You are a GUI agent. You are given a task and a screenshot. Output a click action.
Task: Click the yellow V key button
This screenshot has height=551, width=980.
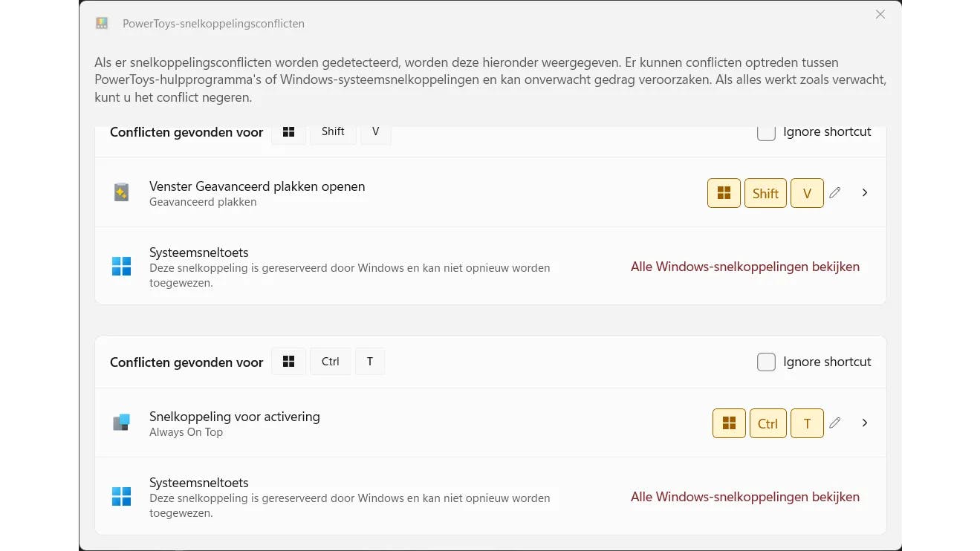click(807, 193)
